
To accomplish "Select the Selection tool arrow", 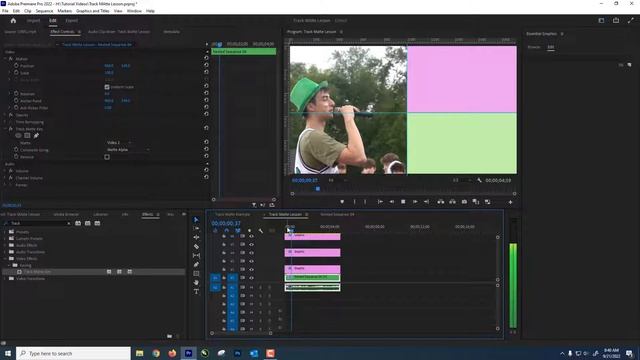I will [x=196, y=220].
